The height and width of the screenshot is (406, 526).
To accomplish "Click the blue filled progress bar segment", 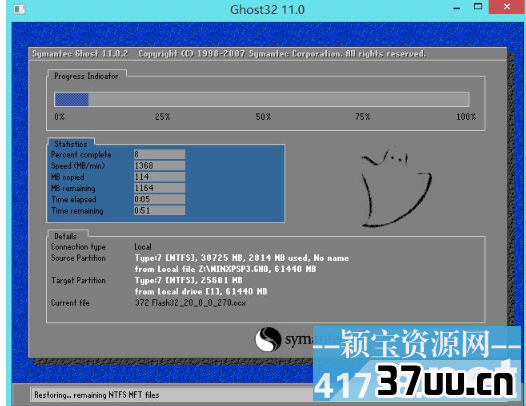I will tap(72, 99).
